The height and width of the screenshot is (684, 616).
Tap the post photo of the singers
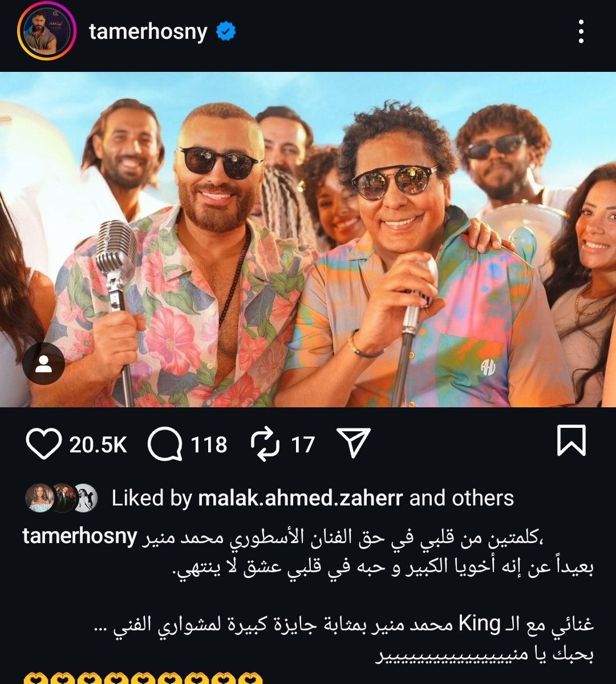click(308, 240)
